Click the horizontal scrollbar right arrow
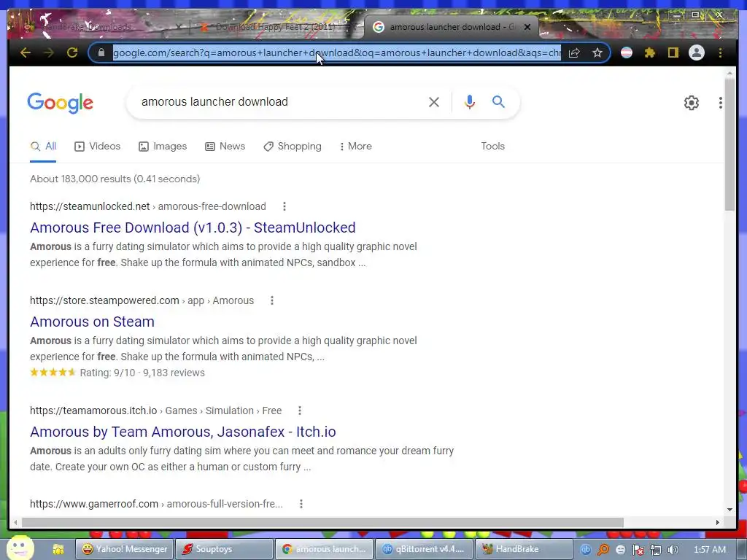747x560 pixels. 718,522
